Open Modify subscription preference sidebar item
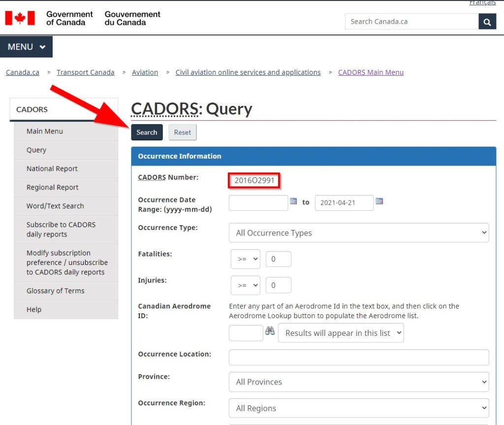Image resolution: width=504 pixels, height=425 pixels. [x=67, y=262]
